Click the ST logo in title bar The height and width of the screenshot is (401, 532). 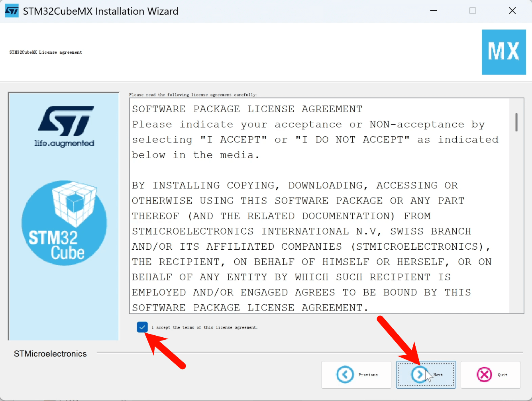coord(12,11)
